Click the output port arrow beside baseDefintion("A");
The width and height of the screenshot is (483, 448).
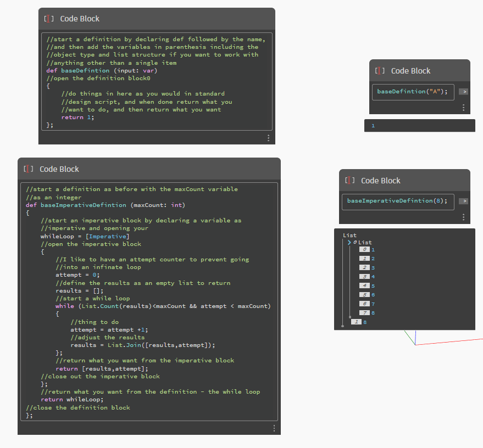point(464,92)
